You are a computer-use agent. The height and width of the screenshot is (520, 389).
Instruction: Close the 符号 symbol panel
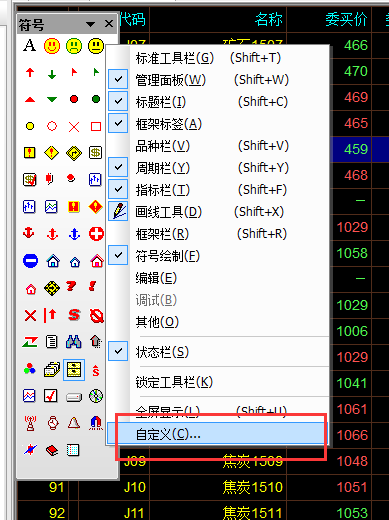(x=109, y=24)
